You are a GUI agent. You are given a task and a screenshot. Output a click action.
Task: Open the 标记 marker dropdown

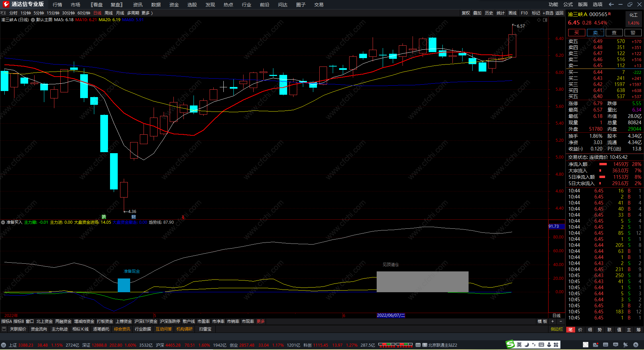tap(536, 13)
